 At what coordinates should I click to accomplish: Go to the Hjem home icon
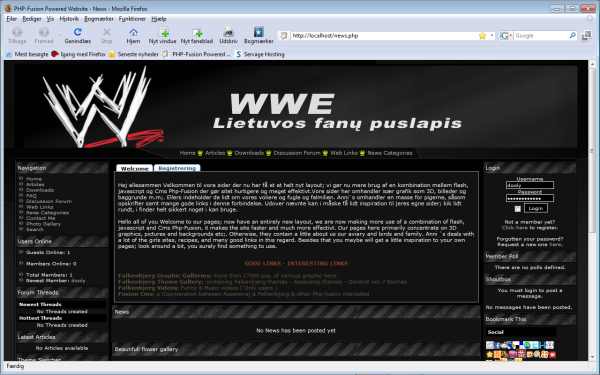coord(133,35)
